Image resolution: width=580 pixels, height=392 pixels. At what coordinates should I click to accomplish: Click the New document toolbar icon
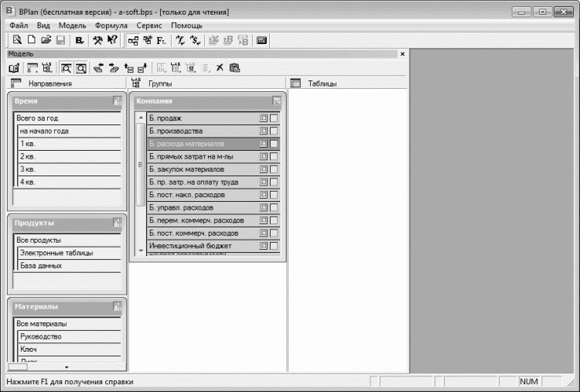(32, 40)
